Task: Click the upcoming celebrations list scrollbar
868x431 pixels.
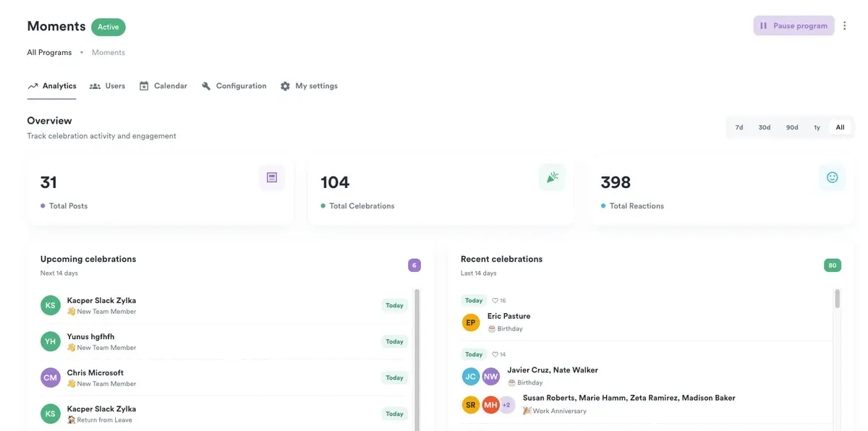Action: pyautogui.click(x=417, y=359)
